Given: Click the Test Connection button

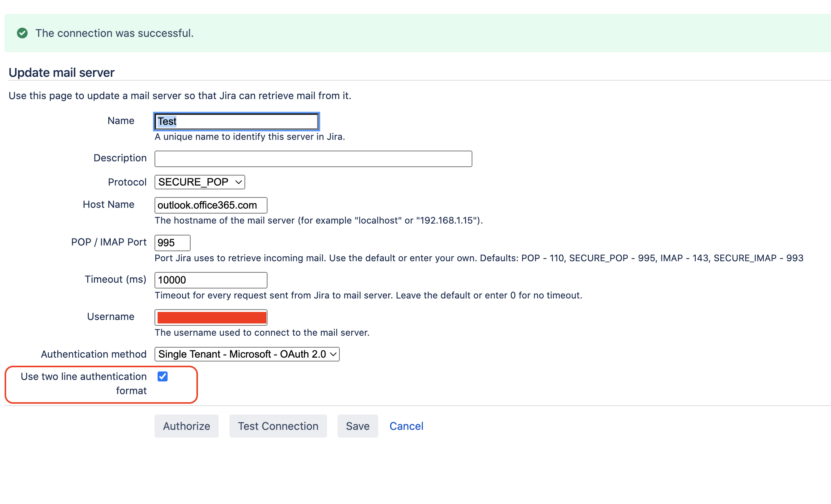Looking at the screenshot, I should coord(277,426).
